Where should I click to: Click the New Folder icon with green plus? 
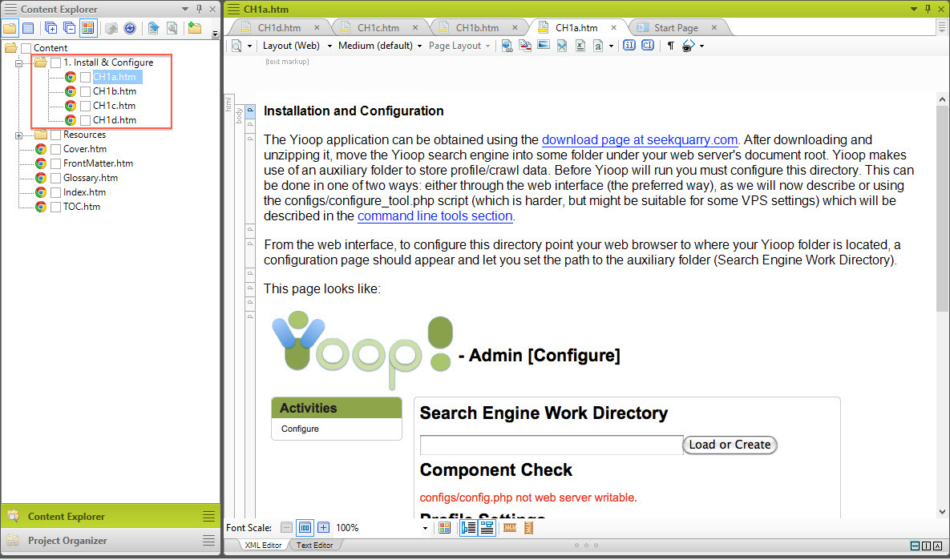[194, 28]
